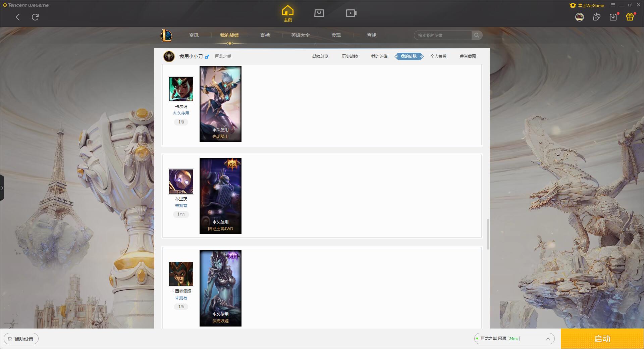Screen dimensions: 644x349
Task: Click the user avatar in top right
Action: [x=580, y=17]
